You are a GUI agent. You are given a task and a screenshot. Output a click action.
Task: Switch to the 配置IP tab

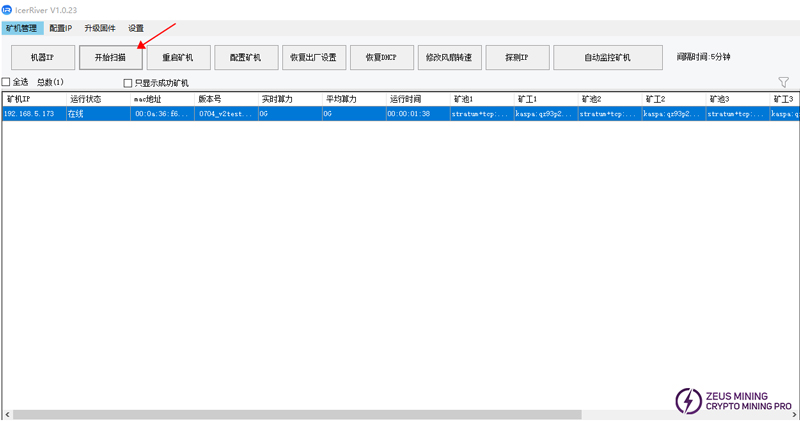click(x=61, y=28)
